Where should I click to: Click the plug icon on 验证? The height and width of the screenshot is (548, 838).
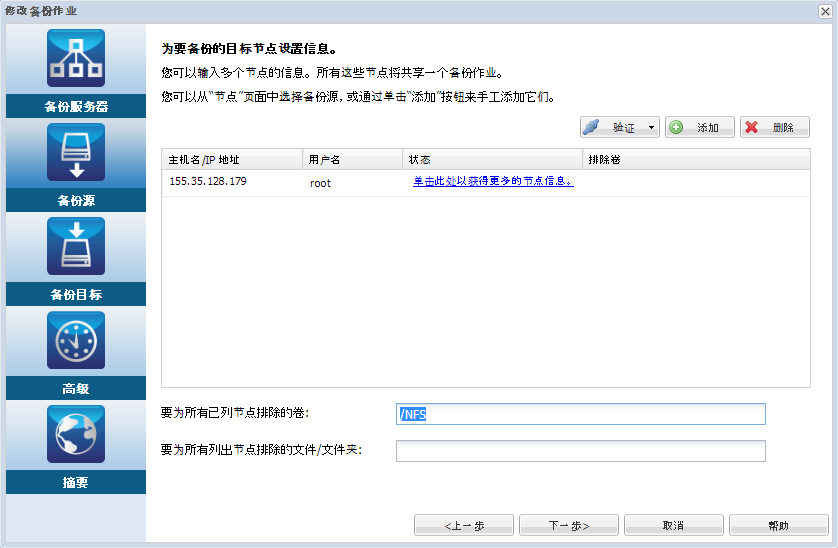591,127
